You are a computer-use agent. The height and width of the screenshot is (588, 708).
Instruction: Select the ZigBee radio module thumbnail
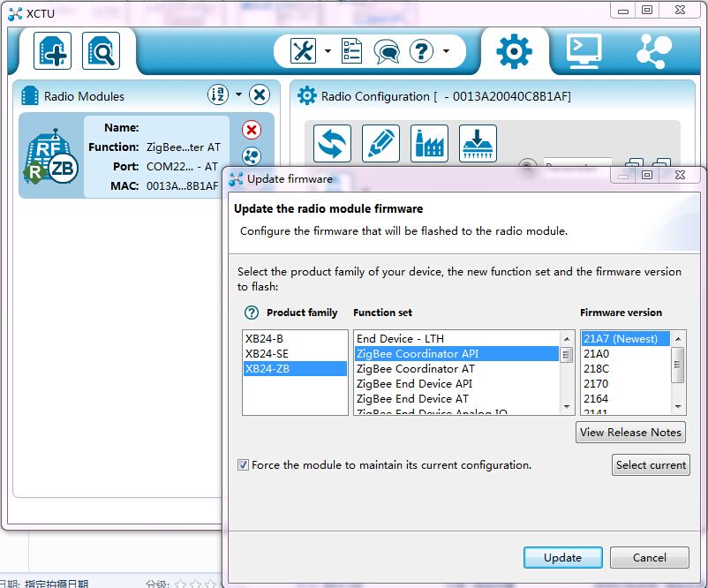point(50,156)
